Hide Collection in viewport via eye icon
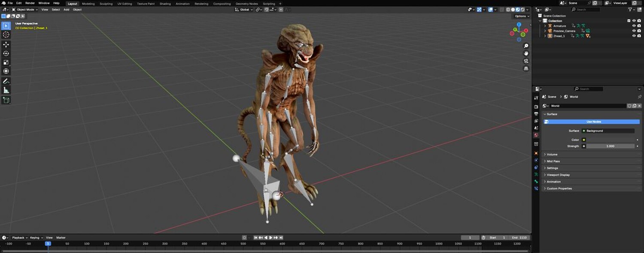The width and height of the screenshot is (644, 253). (x=634, y=21)
